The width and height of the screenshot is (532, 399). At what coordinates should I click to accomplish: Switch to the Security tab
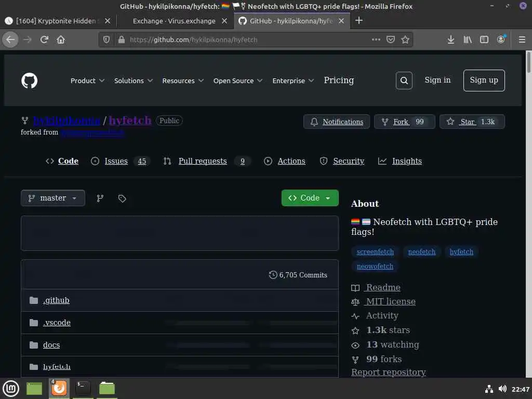[342, 161]
